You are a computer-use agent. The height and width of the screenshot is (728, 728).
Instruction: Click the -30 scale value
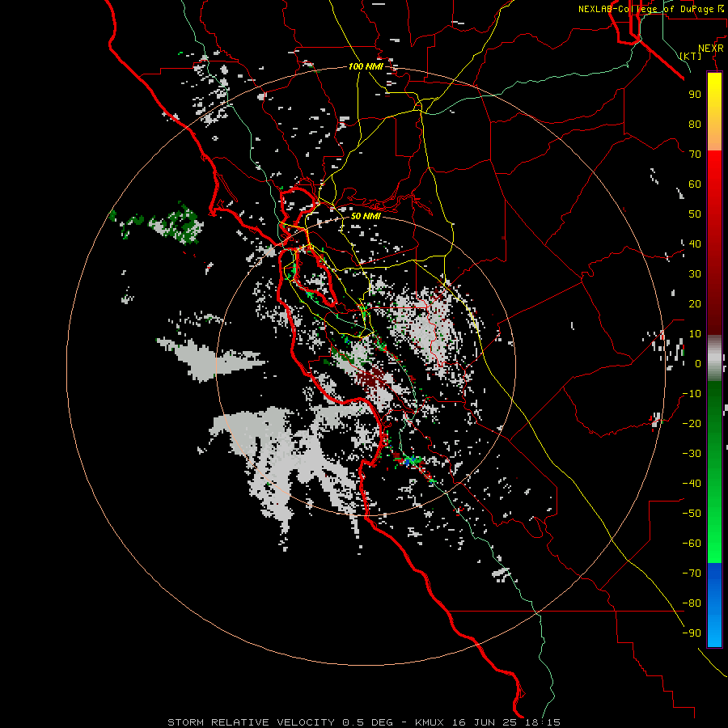click(692, 454)
